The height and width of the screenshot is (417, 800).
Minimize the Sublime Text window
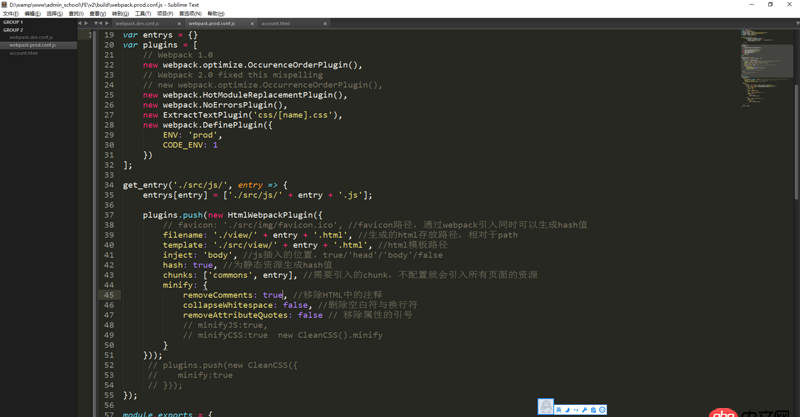pyautogui.click(x=752, y=5)
